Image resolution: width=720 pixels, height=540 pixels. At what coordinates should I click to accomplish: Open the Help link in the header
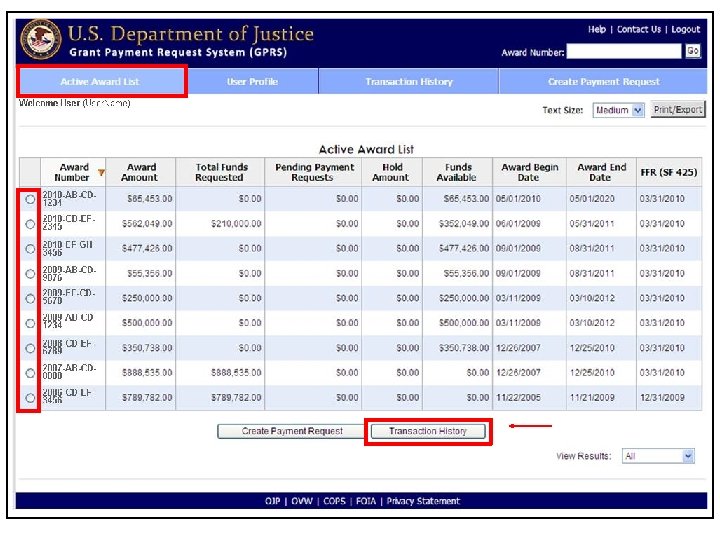(x=597, y=29)
